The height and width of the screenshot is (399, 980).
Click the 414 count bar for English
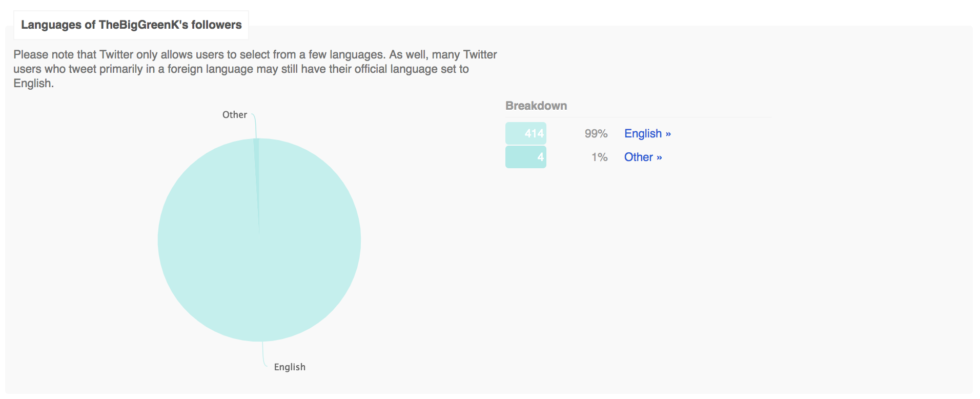pyautogui.click(x=526, y=133)
